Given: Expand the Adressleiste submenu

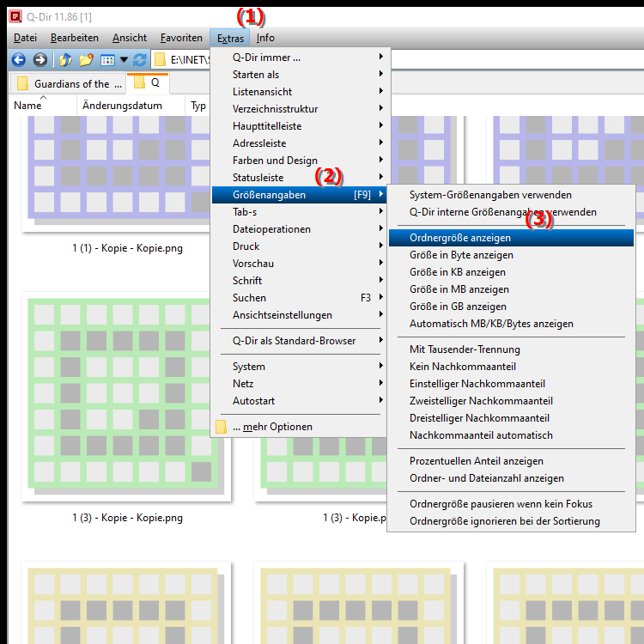Looking at the screenshot, I should pos(299,143).
